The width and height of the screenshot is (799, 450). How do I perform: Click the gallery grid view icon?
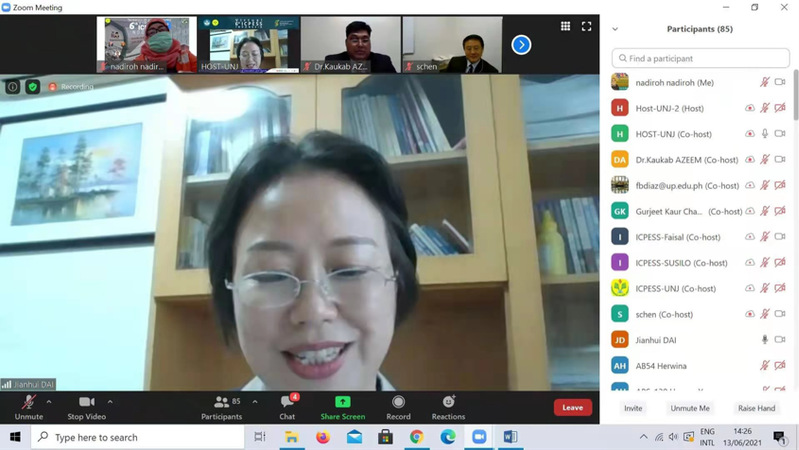point(565,26)
